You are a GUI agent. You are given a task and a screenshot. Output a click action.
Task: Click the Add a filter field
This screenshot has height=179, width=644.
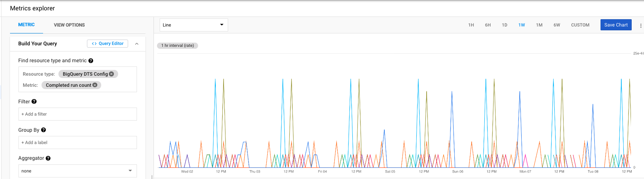tap(77, 114)
